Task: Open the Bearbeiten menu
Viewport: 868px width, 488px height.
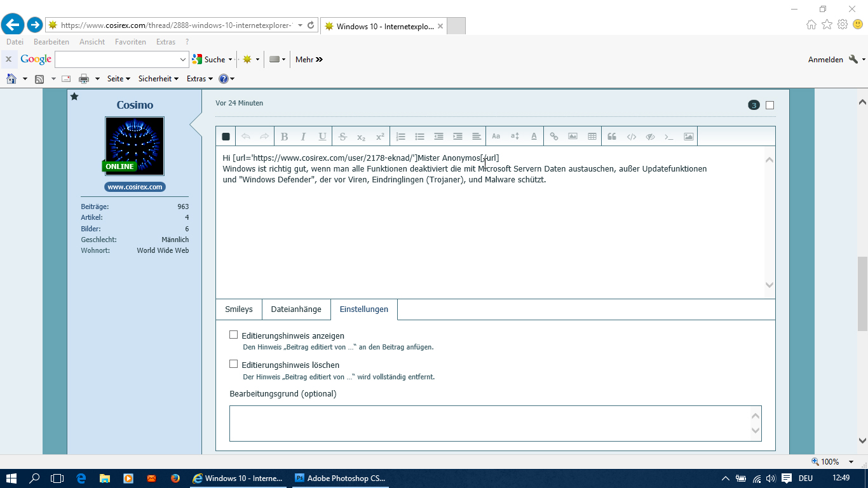Action: [x=51, y=42]
